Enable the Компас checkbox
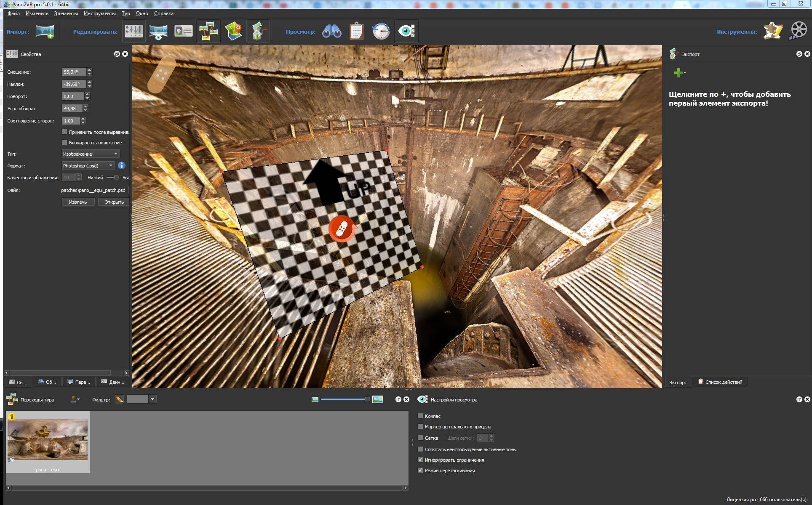Viewport: 812px width, 505px height. [x=420, y=416]
